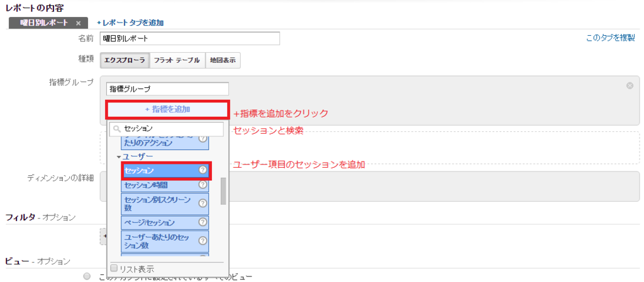Open help icon for セッション別スクリーン数

pos(203,203)
